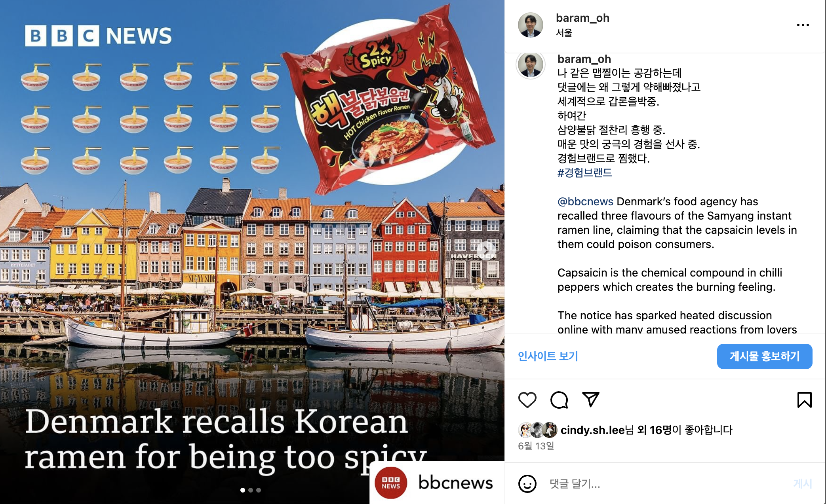Open comments with the speech bubble icon

pos(559,400)
